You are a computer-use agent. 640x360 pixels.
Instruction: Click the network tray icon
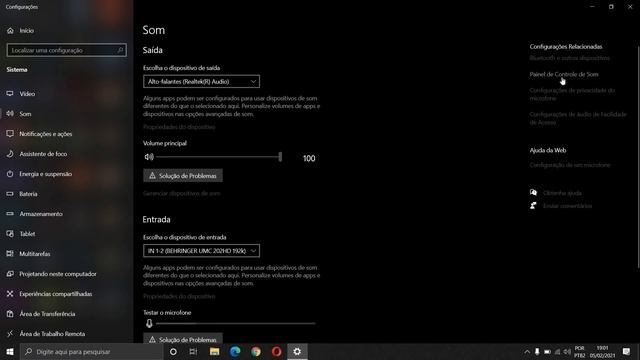557,352
